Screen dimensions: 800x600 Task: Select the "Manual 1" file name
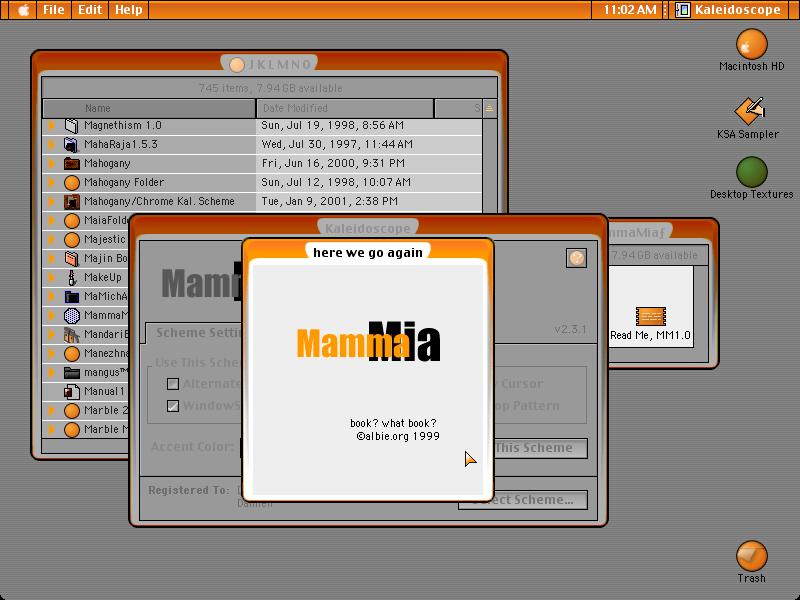point(104,391)
